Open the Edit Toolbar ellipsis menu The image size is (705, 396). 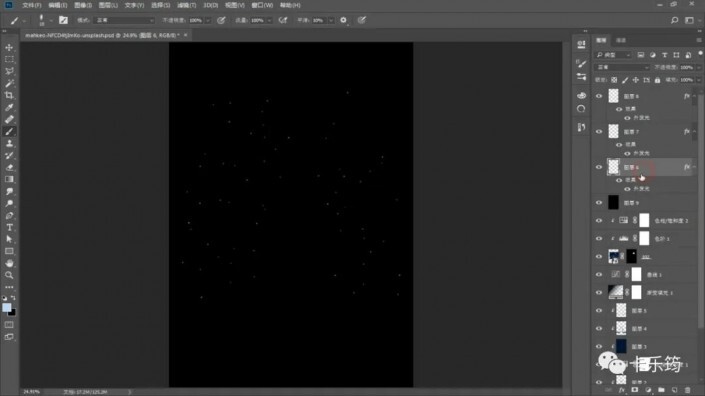9,287
